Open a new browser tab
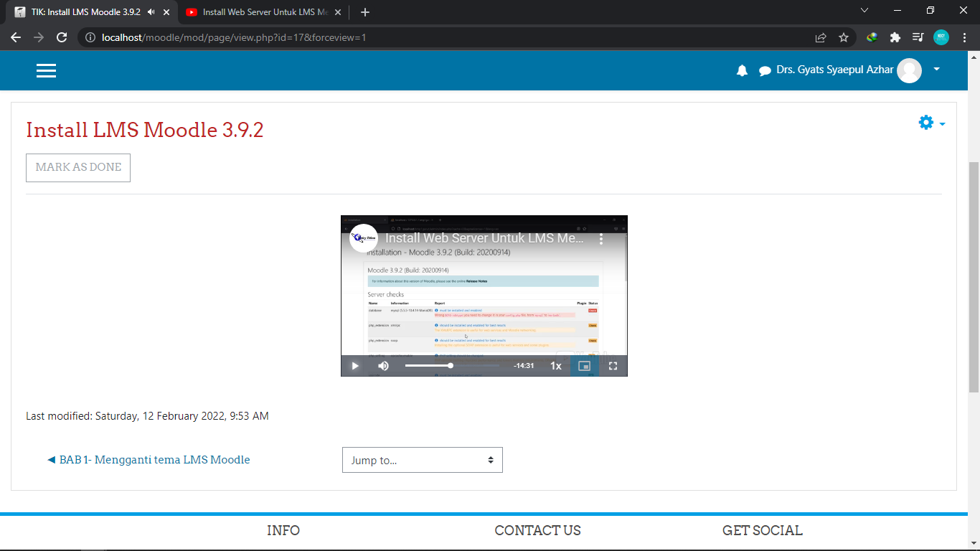980x551 pixels. [365, 12]
